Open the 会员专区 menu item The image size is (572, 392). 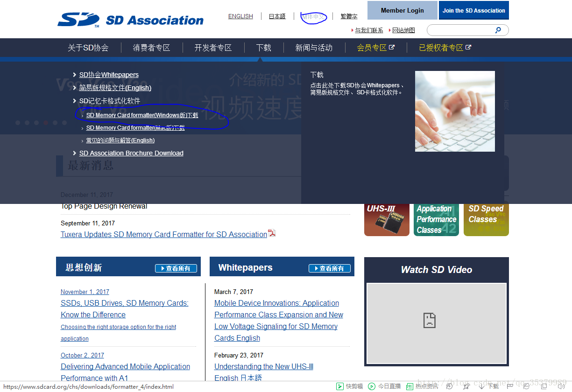[x=372, y=48]
